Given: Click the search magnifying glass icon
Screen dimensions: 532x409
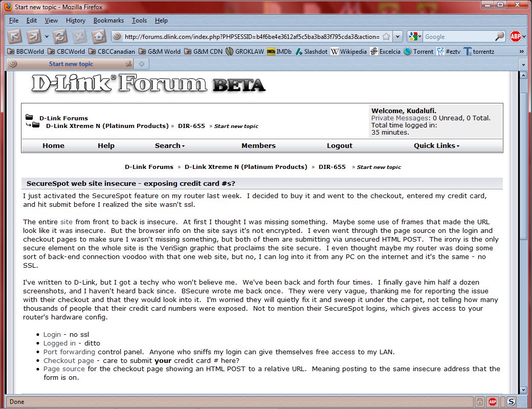Looking at the screenshot, I should tap(499, 36).
